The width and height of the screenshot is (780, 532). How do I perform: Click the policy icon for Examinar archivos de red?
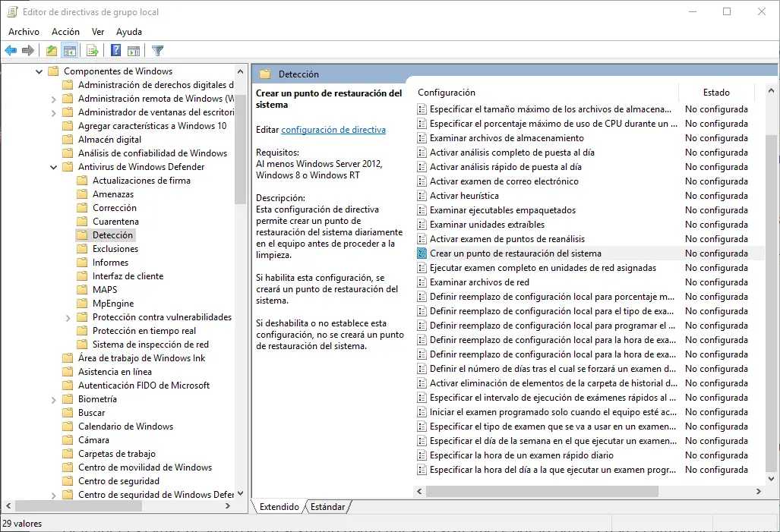422,282
